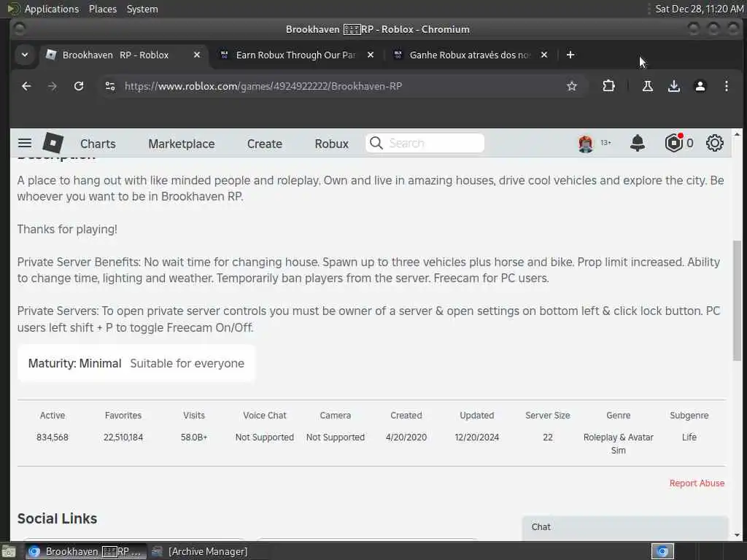
Task: Click the workspace switcher icon in taskbar
Action: coord(662,551)
